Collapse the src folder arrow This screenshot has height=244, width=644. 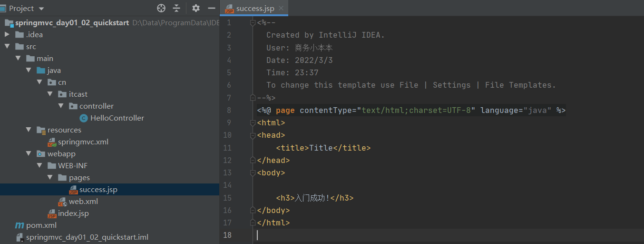(x=7, y=46)
